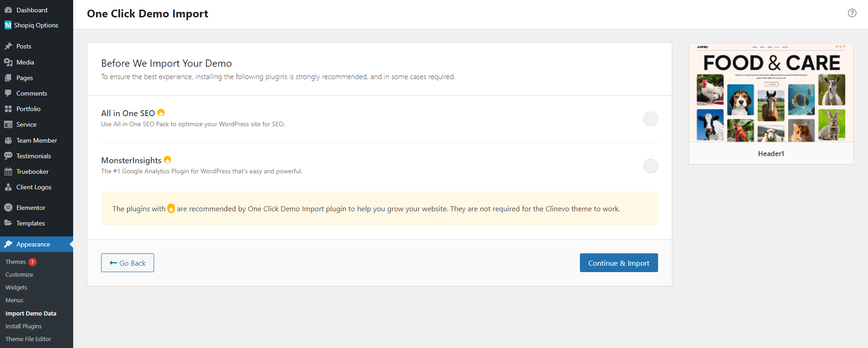Open the Customize submenu link
Image resolution: width=868 pixels, height=348 pixels.
19,275
